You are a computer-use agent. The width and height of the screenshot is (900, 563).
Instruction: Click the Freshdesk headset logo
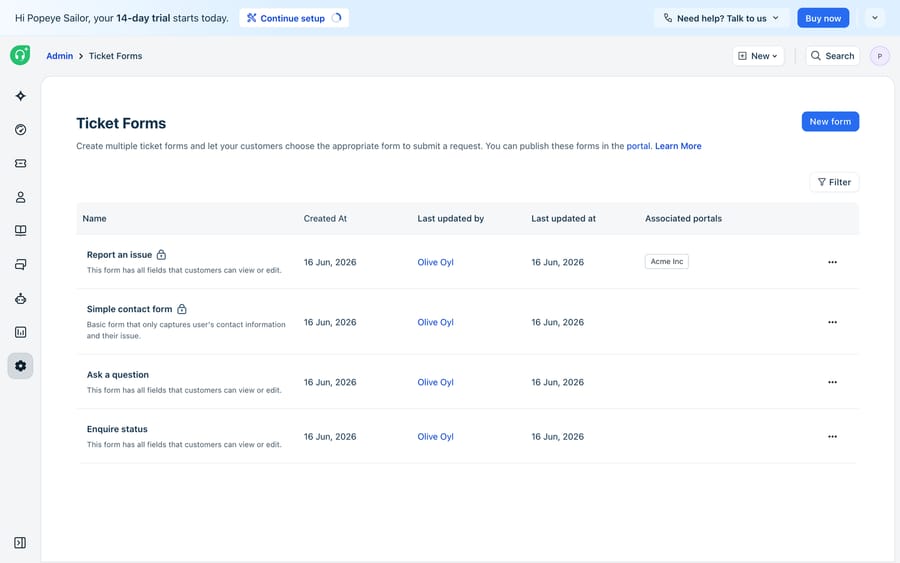[x=20, y=55]
